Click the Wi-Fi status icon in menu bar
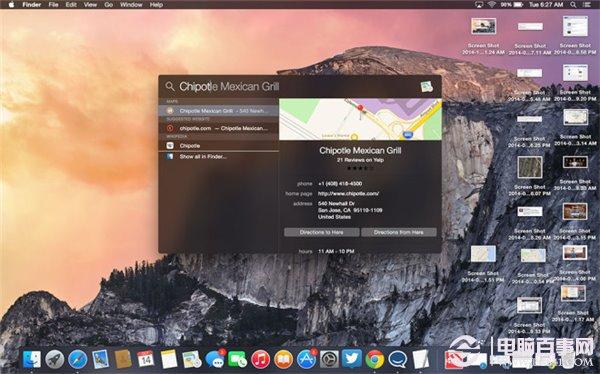 (x=492, y=5)
